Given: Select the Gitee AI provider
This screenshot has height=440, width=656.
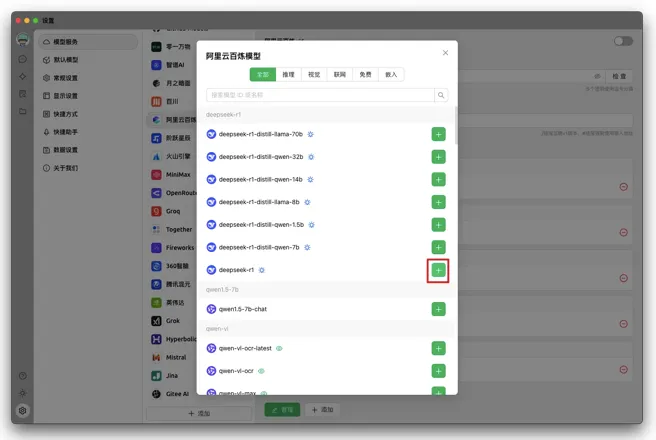Looking at the screenshot, I should click(172, 394).
